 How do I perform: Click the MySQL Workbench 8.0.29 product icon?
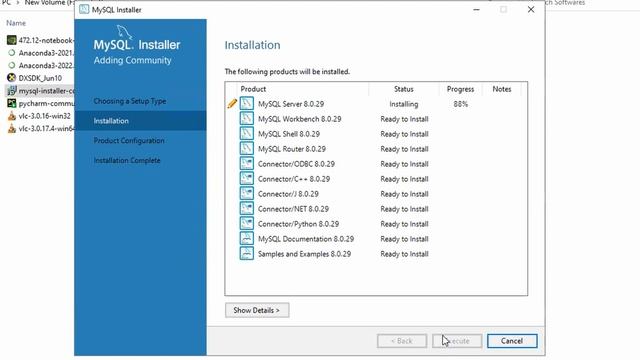tap(247, 119)
